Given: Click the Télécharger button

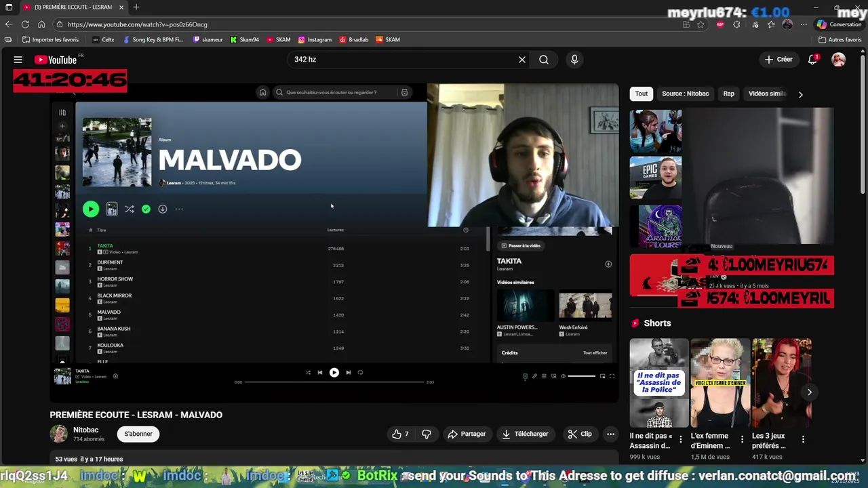Looking at the screenshot, I should click(525, 434).
